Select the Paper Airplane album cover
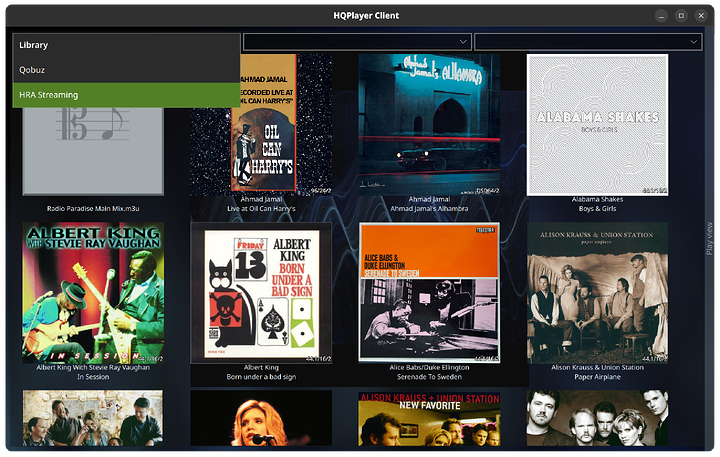The height and width of the screenshot is (457, 720). coord(597,293)
